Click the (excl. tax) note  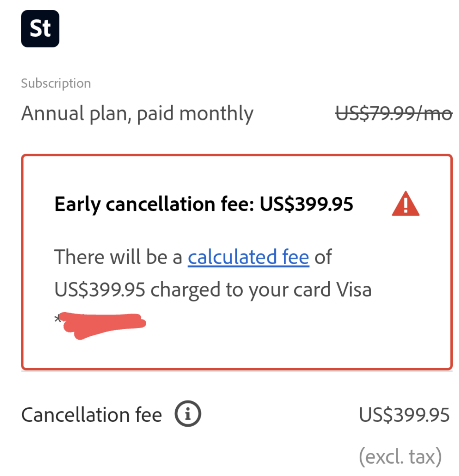click(400, 456)
